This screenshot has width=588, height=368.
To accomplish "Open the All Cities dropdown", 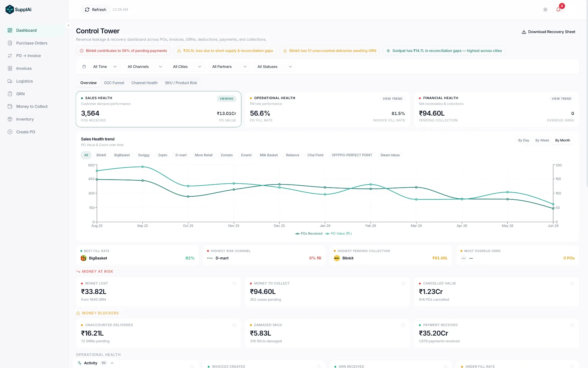I will click(x=187, y=66).
